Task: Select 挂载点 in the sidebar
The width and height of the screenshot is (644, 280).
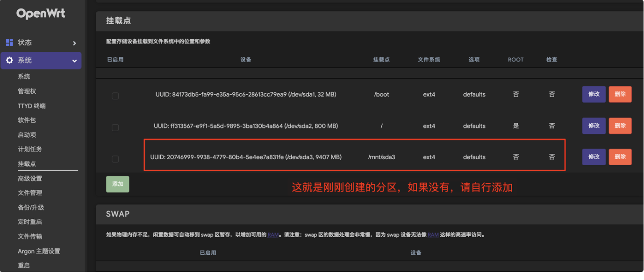Action: [x=27, y=164]
